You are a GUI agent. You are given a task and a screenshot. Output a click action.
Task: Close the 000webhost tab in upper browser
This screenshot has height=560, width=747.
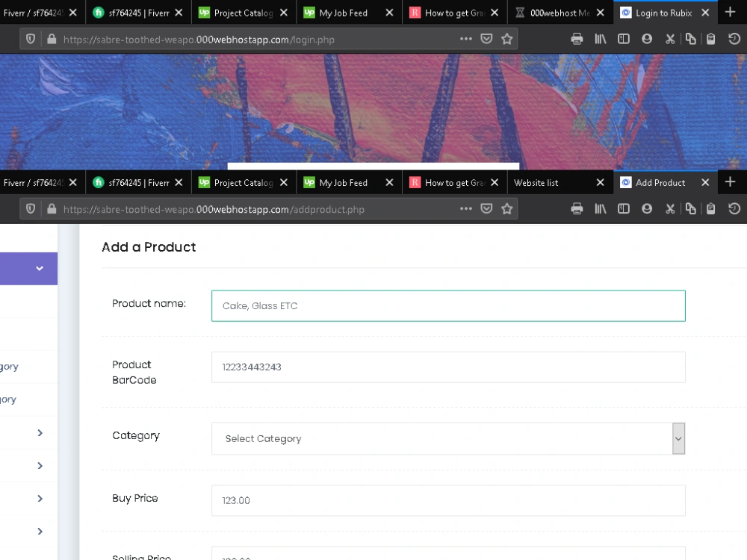click(601, 13)
